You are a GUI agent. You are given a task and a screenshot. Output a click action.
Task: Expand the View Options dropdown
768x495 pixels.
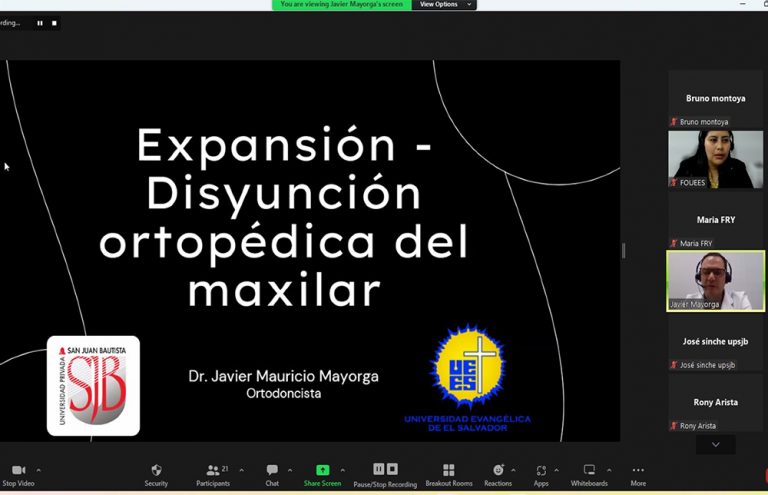point(441,5)
